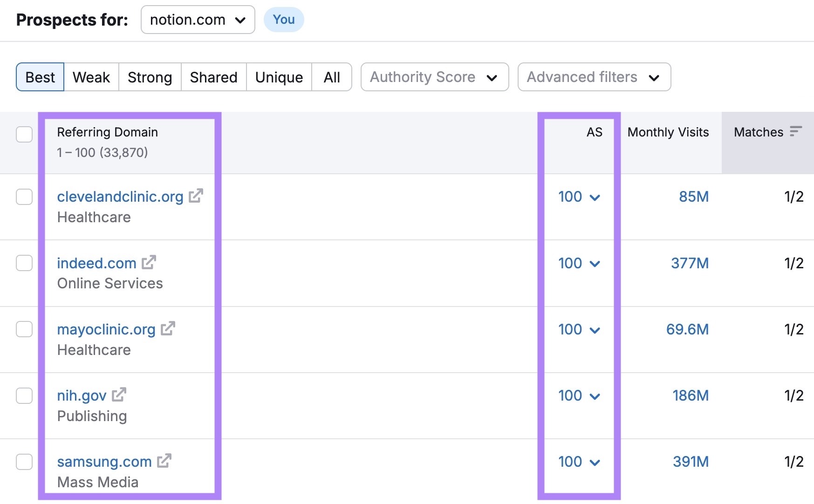Viewport: 814px width, 504px height.
Task: Expand AS 100 chevron for mayoclinic.org
Action: [595, 330]
